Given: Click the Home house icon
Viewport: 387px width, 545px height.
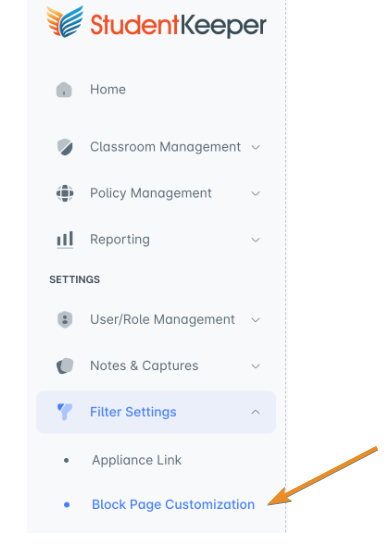Looking at the screenshot, I should pyautogui.click(x=64, y=90).
